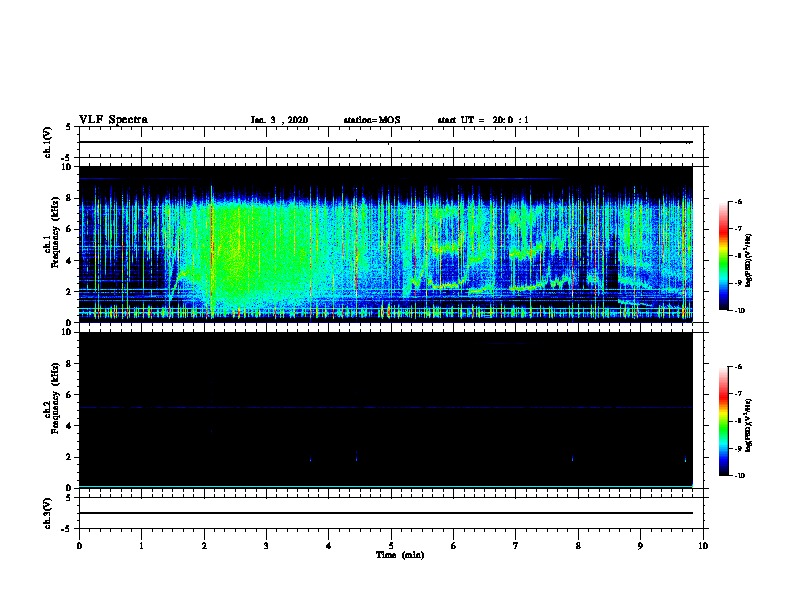Click the "VLF Spectra" plot title
This screenshot has height=612, width=792.
point(113,120)
